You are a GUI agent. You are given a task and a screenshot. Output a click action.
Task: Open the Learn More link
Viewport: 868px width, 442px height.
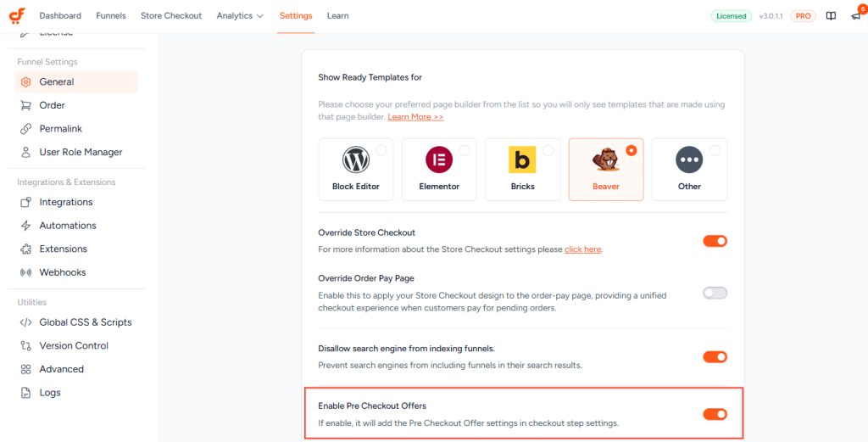[415, 117]
